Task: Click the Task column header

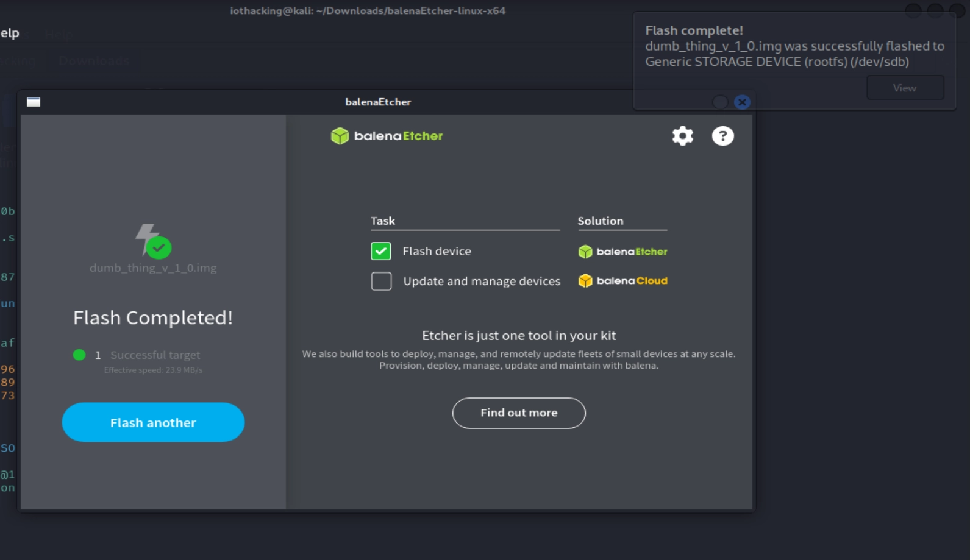Action: 383,221
